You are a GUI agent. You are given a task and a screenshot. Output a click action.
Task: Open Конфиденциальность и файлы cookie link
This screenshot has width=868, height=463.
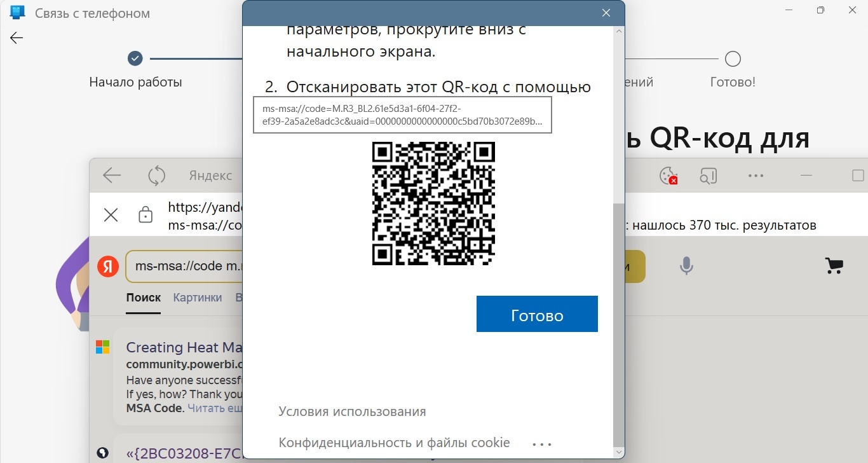[394, 442]
